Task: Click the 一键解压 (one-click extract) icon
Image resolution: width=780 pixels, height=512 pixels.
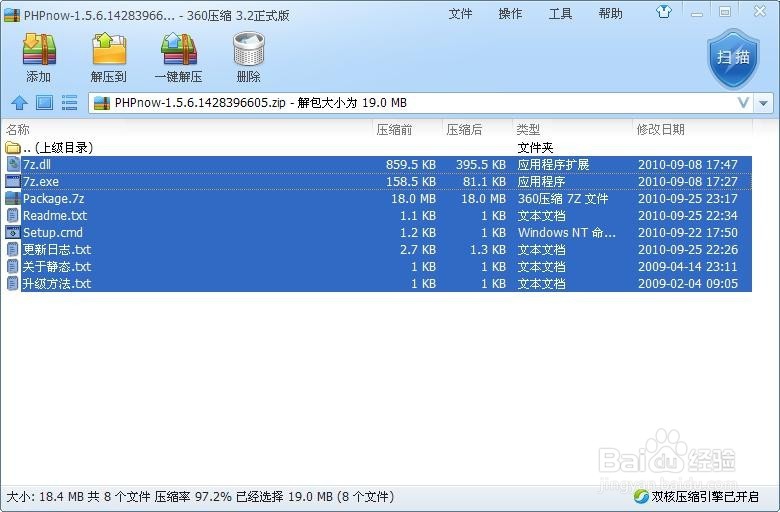Action: tap(179, 50)
